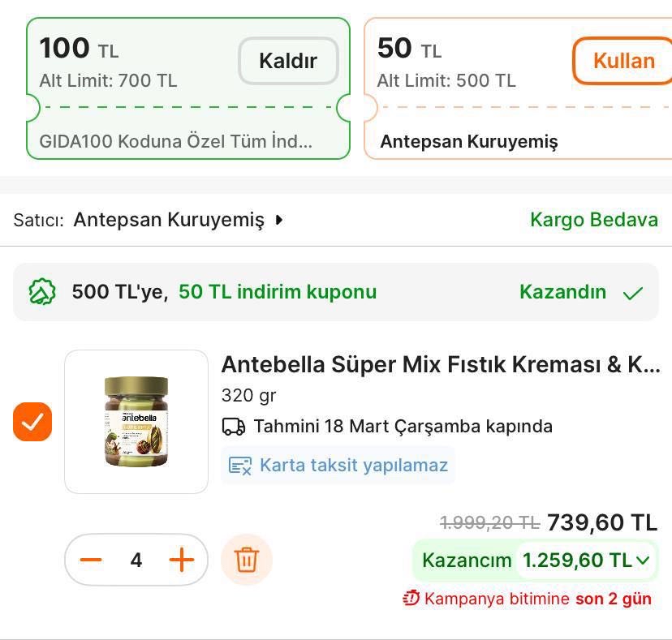672x640 pixels.
Task: Click the Kargo Bedava label
Action: coord(593,219)
